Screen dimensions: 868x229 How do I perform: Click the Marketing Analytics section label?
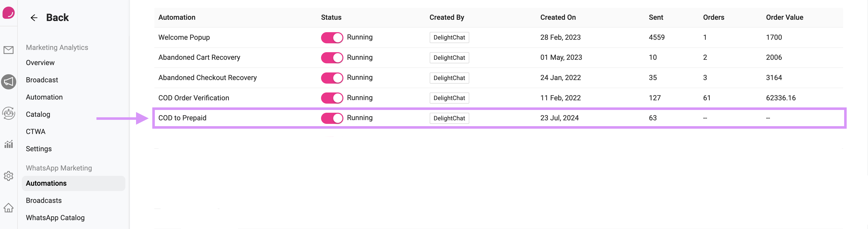(x=57, y=48)
